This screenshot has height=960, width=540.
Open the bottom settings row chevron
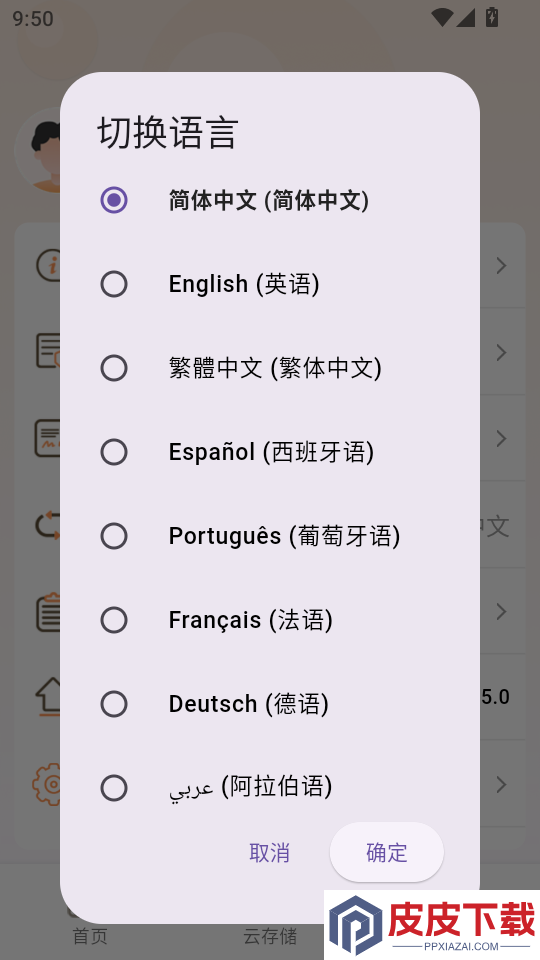[x=501, y=784]
